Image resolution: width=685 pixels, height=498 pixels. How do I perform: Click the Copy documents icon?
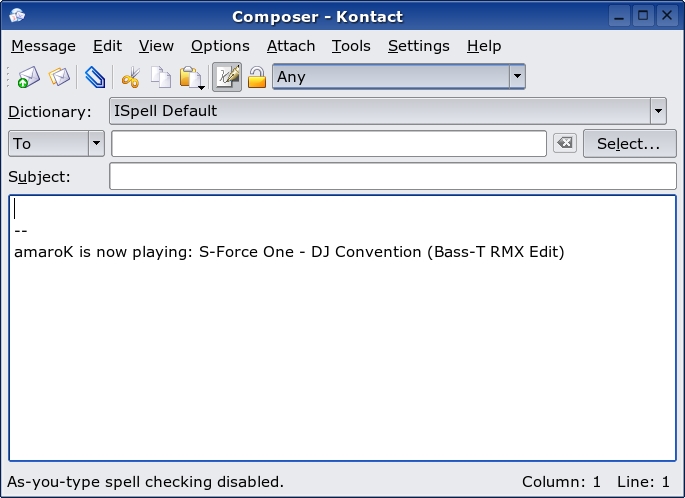(161, 77)
